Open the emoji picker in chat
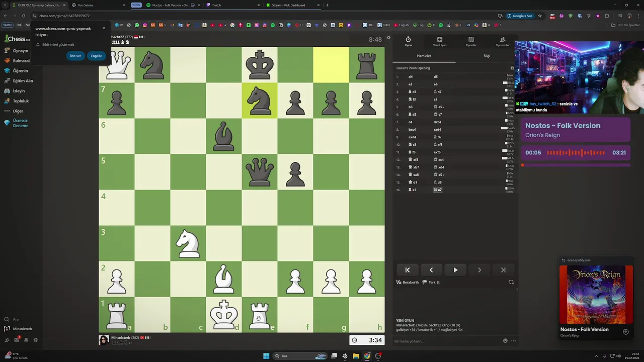Image resolution: width=644 pixels, height=362 pixels. tap(505, 341)
